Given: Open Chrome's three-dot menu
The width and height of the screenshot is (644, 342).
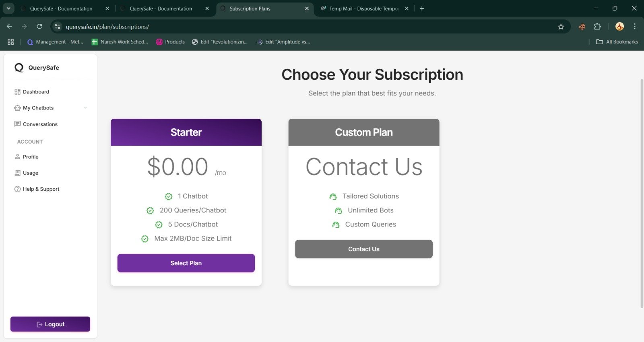Looking at the screenshot, I should pos(634,27).
